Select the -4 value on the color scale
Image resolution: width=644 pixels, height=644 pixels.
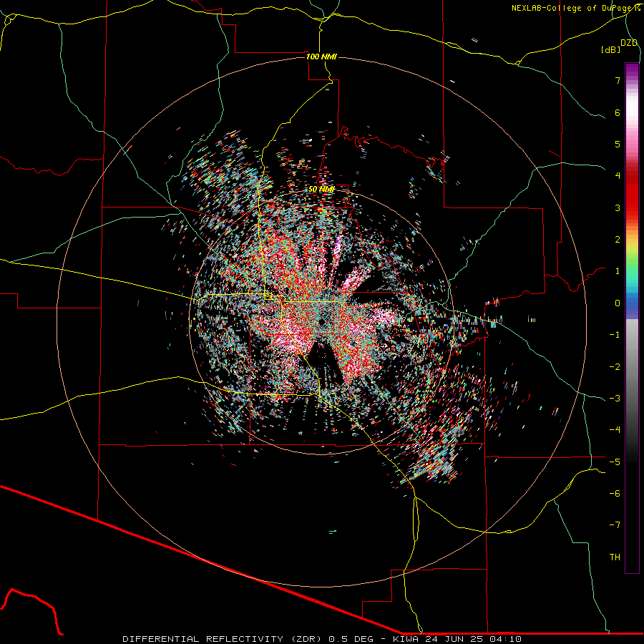pos(615,429)
